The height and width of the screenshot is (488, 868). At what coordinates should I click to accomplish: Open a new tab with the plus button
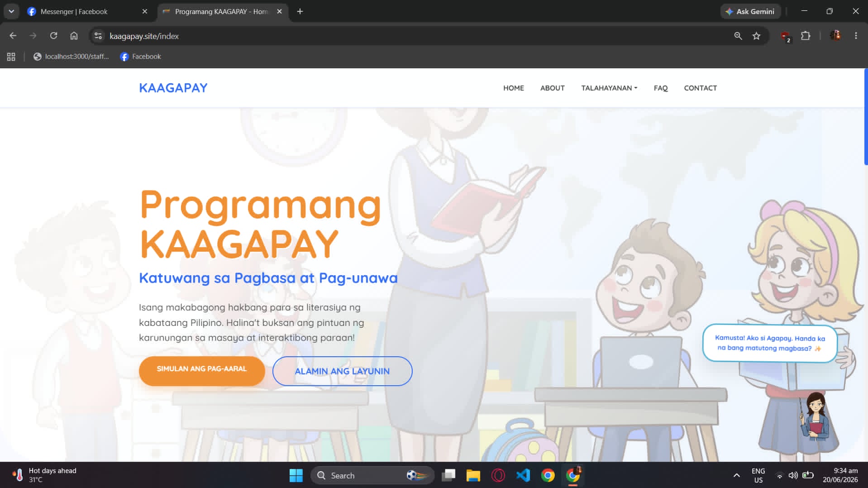pos(300,11)
